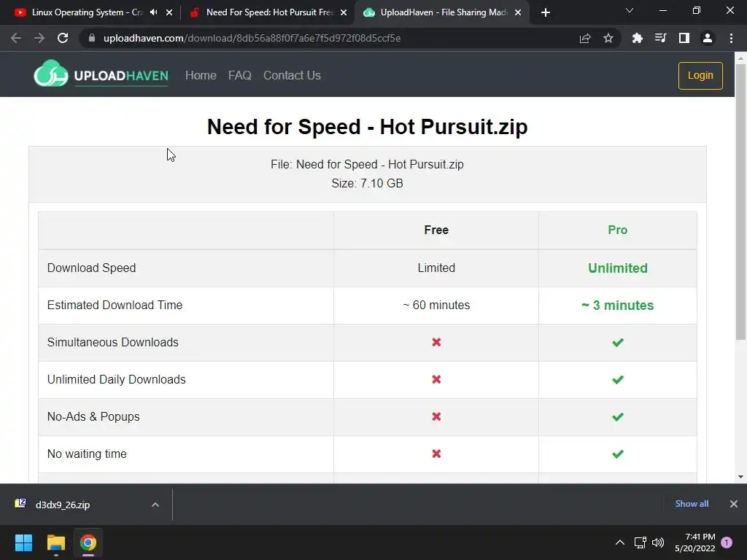
Task: Expand the d3dx9_26.zip options chevron
Action: click(155, 505)
